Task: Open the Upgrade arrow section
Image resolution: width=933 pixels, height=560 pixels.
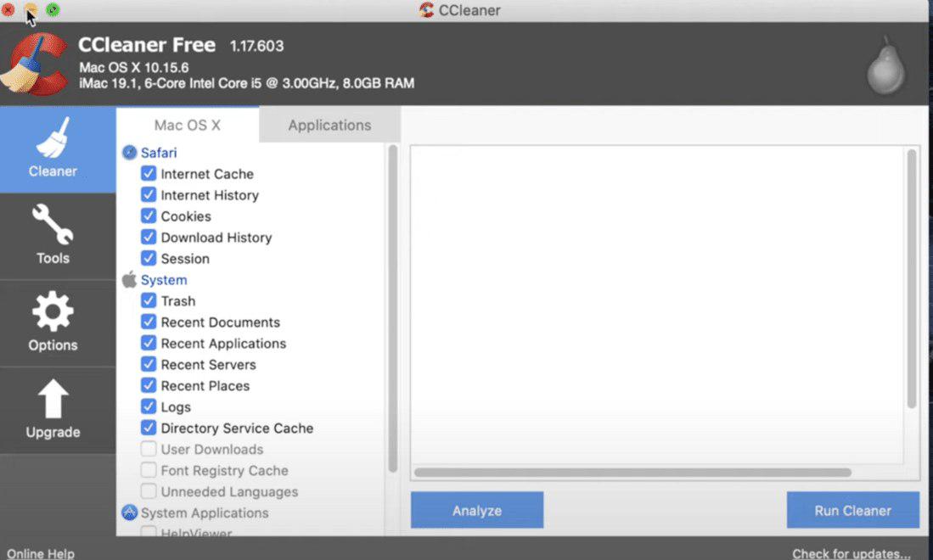Action: pos(57,410)
